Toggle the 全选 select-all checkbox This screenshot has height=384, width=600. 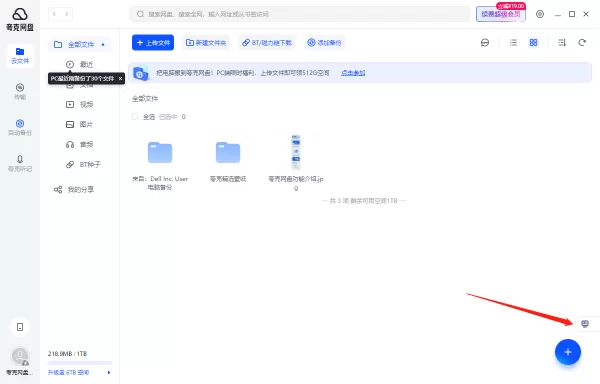(x=135, y=117)
